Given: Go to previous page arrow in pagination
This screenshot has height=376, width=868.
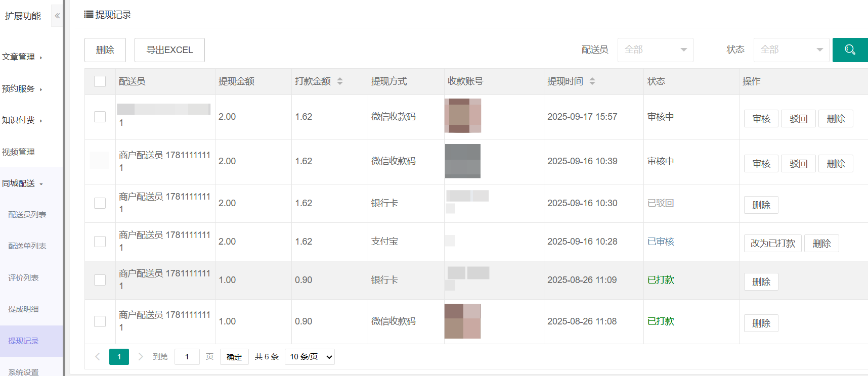Looking at the screenshot, I should pyautogui.click(x=98, y=357).
